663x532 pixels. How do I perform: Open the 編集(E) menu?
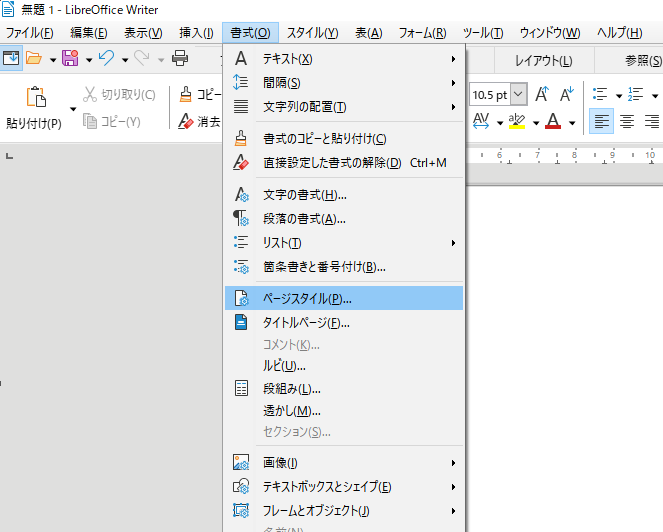click(x=89, y=33)
